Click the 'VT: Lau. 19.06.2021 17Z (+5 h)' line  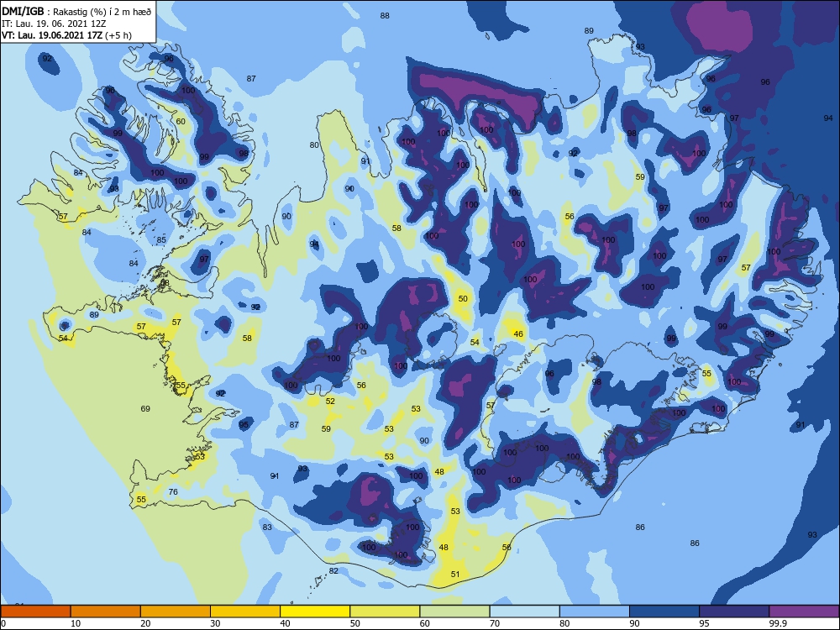tap(66, 35)
